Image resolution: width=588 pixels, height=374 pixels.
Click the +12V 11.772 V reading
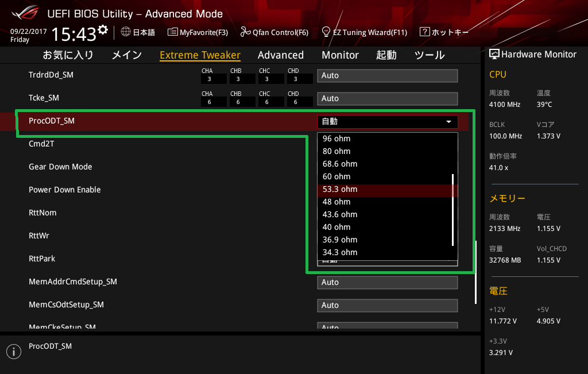502,321
